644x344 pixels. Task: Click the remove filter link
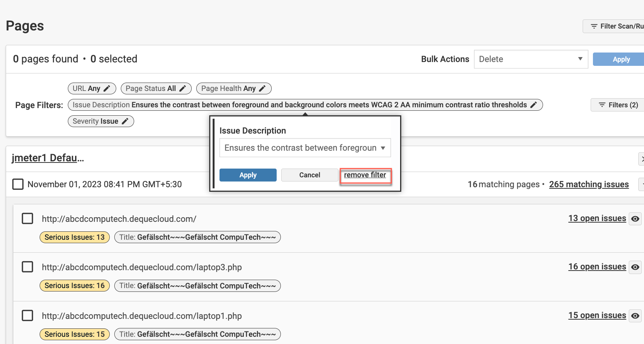[365, 175]
